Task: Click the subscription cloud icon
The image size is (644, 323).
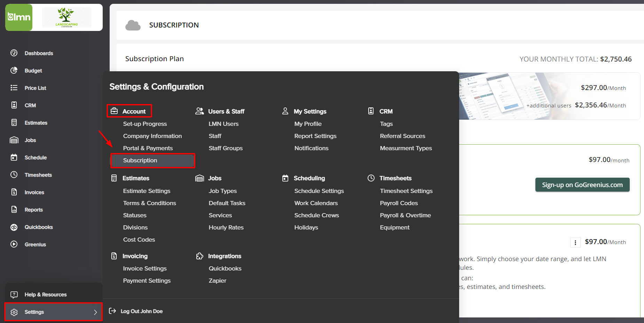Action: click(x=133, y=25)
